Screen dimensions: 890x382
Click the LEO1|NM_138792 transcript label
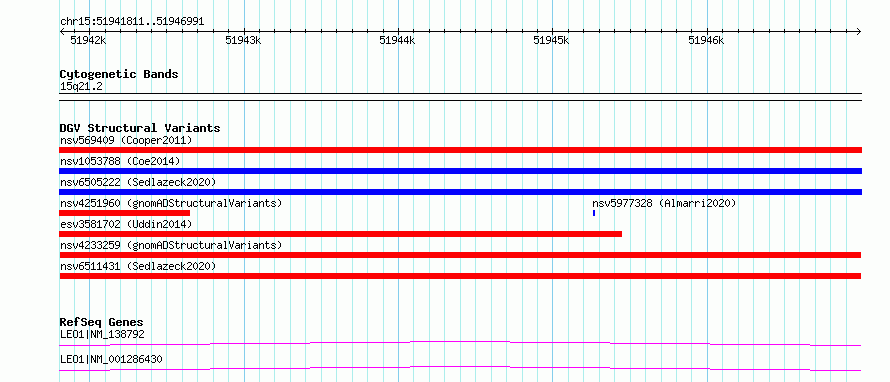[102, 335]
